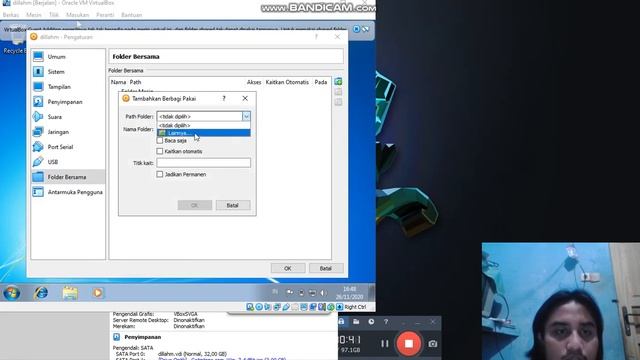Click the audio status icon in VirtualBox bar
The image size is (640, 360).
[268, 307]
